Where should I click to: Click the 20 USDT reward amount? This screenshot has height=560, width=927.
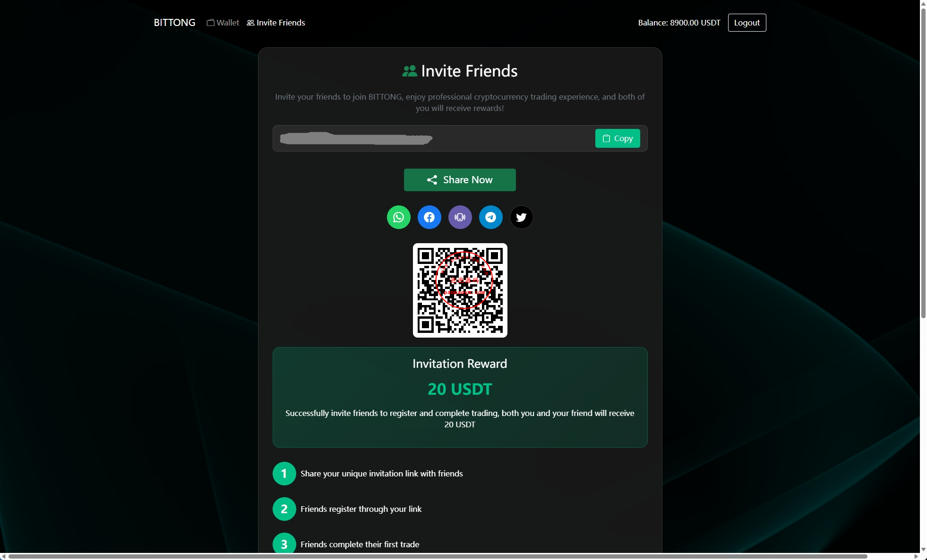459,389
